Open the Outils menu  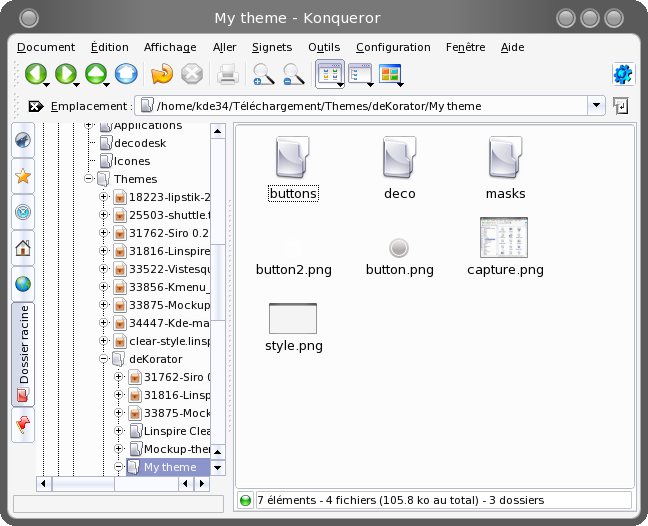point(324,48)
